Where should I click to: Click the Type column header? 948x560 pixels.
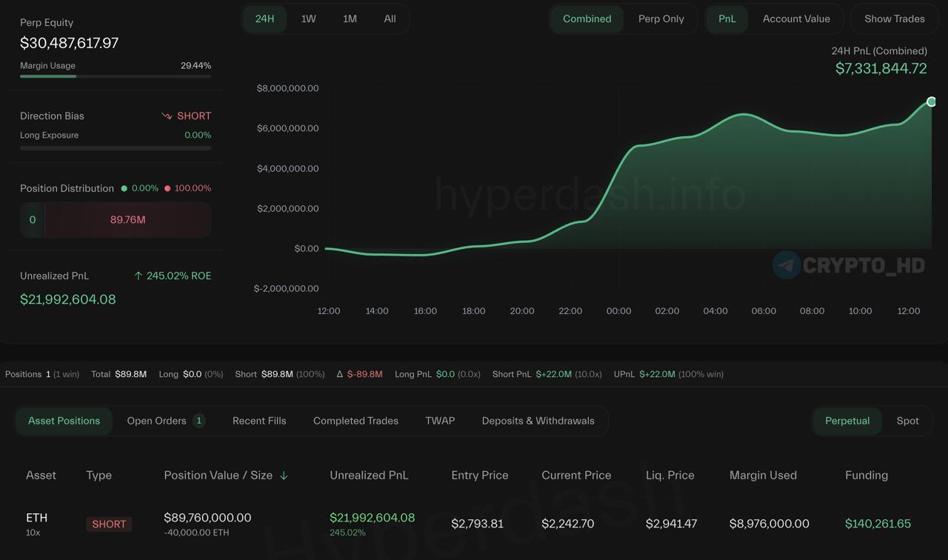pyautogui.click(x=99, y=476)
